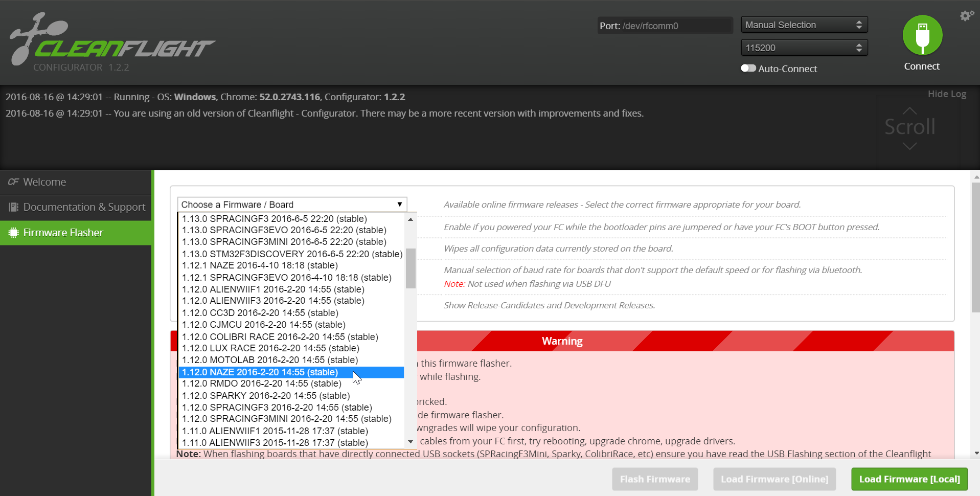Select 1.12.0 RMDO firmware option
Screen dimensions: 980x496
(291, 384)
